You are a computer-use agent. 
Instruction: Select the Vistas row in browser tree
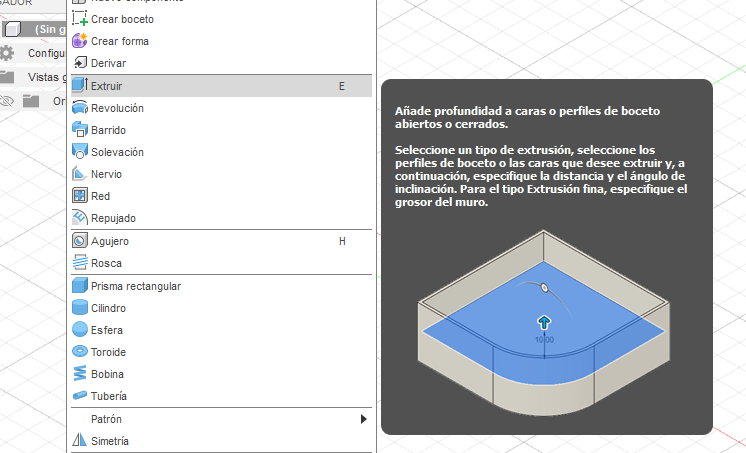pos(33,77)
